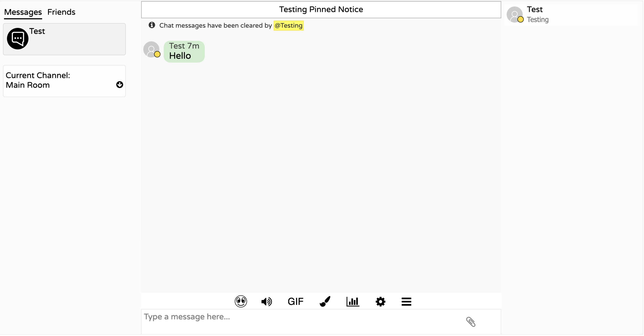This screenshot has height=336, width=644.
Task: Open chat settings gear icon
Action: (x=380, y=302)
